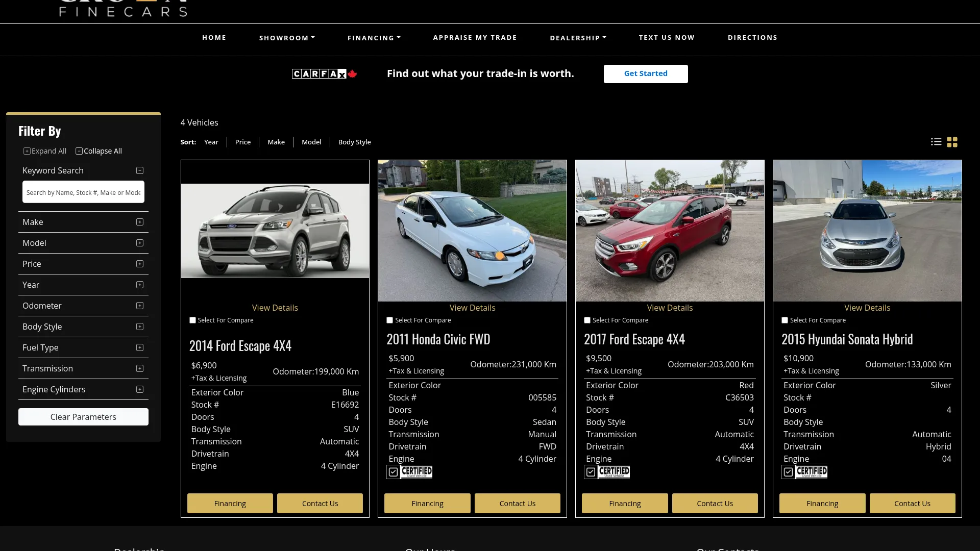Collapse the Keyword Search section
Image resolution: width=980 pixels, height=551 pixels.
pyautogui.click(x=140, y=170)
